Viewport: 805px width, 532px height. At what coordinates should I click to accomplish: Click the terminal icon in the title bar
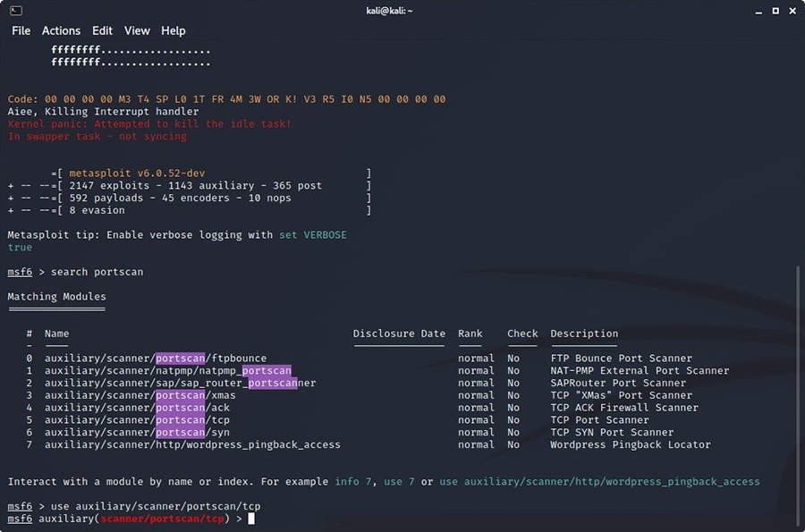coord(16,10)
